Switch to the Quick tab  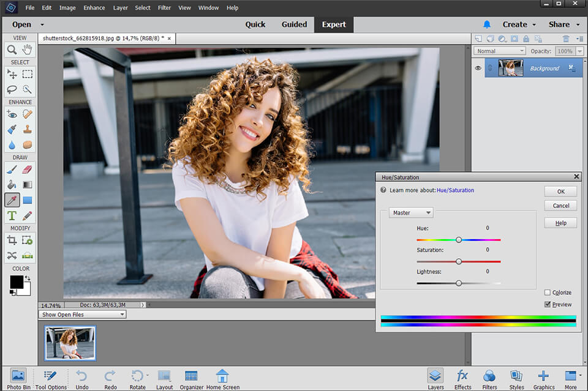(255, 24)
